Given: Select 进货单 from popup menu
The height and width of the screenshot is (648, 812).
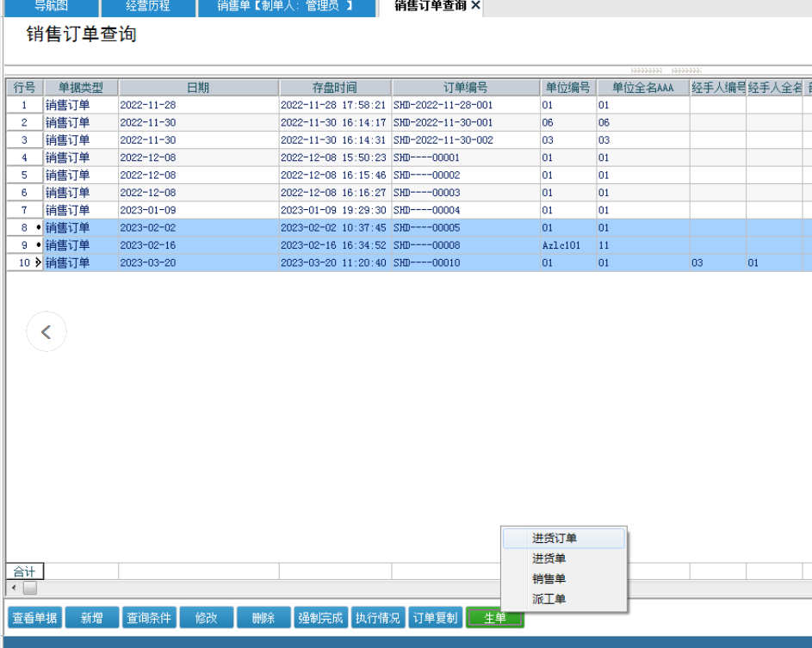Looking at the screenshot, I should 564,559.
